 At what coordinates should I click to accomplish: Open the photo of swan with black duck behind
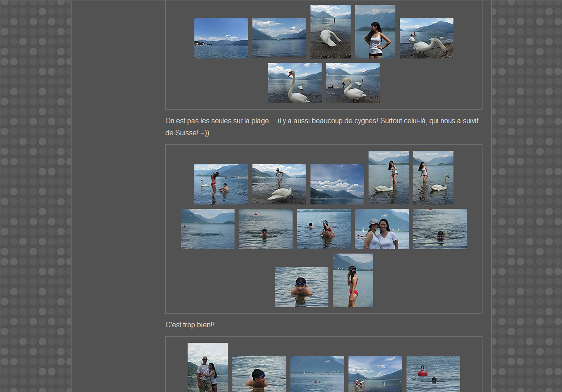pos(352,83)
